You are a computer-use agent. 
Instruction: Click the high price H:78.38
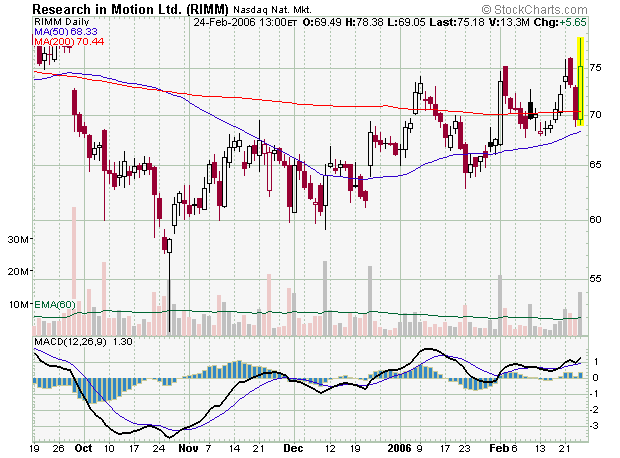coord(364,22)
